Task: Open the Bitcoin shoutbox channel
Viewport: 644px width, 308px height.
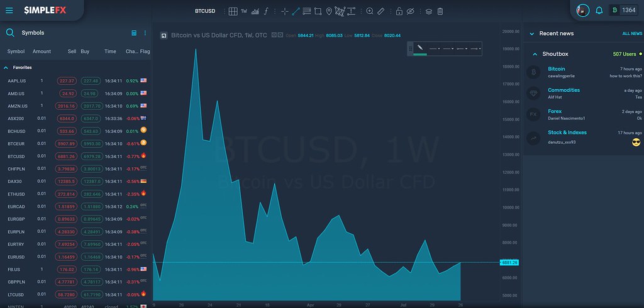Action: click(x=556, y=69)
